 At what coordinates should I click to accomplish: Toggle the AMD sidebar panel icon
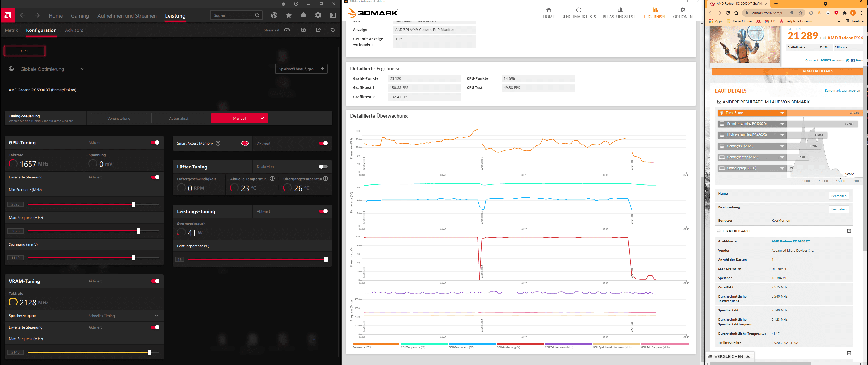(x=333, y=15)
